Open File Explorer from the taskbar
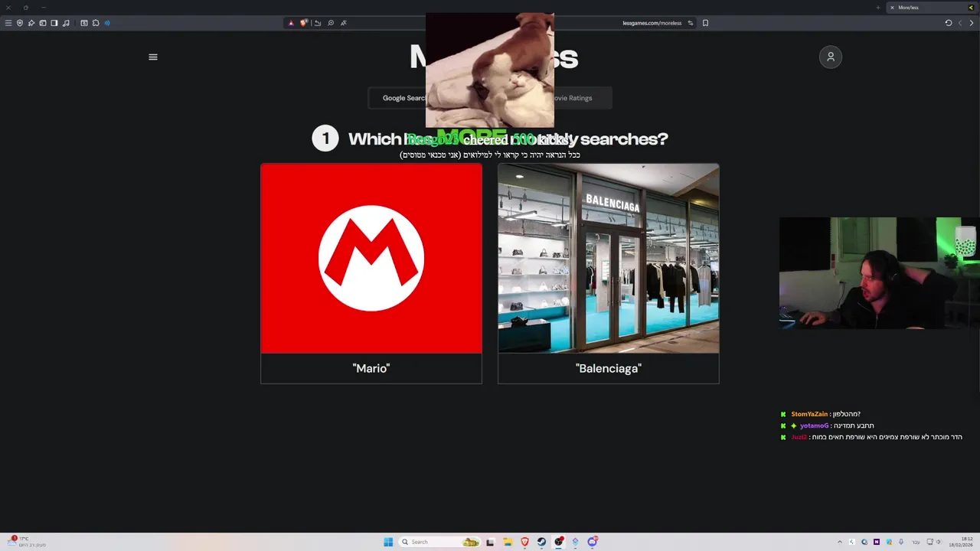This screenshot has width=980, height=551. pos(508,542)
